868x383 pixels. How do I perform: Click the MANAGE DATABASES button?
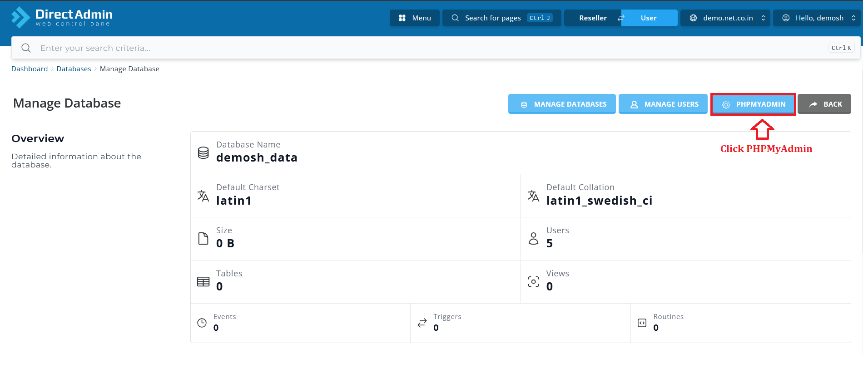(x=562, y=104)
